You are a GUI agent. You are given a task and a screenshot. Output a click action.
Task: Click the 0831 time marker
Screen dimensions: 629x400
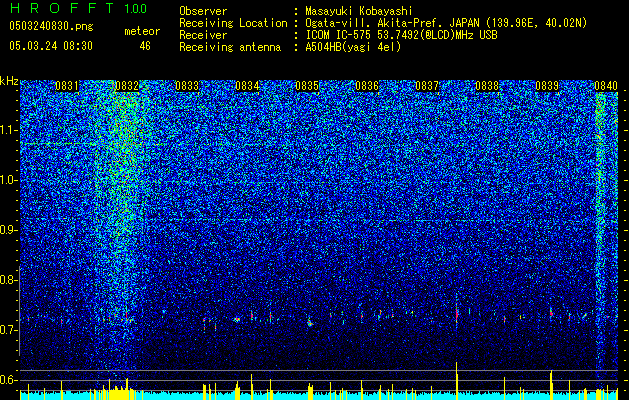[x=67, y=86]
